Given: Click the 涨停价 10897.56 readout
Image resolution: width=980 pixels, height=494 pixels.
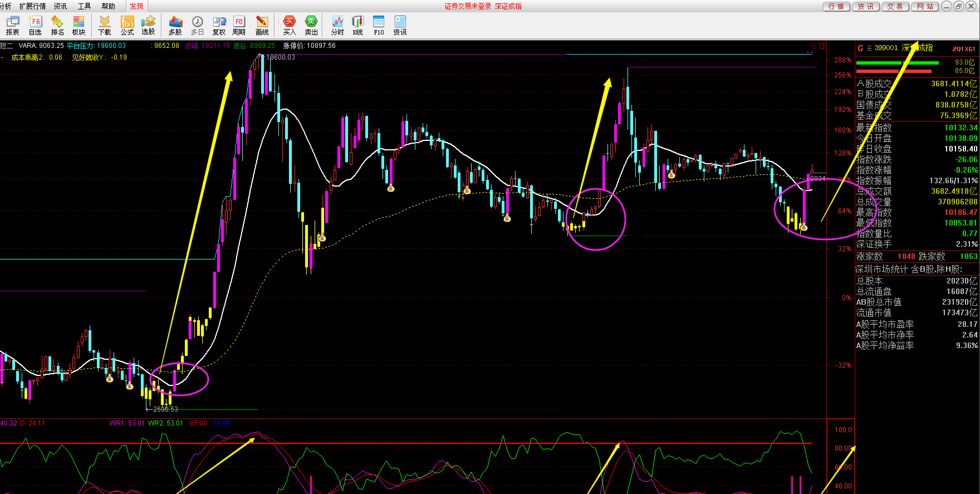Looking at the screenshot, I should click(310, 46).
